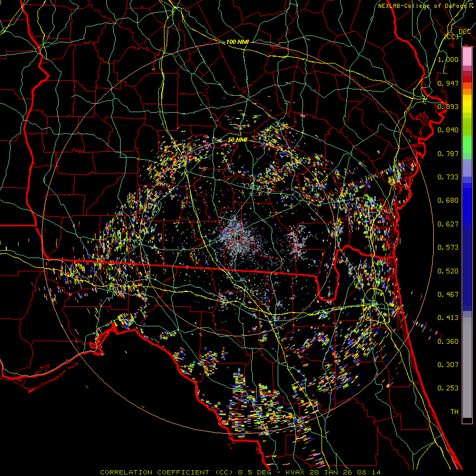Click the 0.413 legend value
476x476 pixels.
pos(448,318)
